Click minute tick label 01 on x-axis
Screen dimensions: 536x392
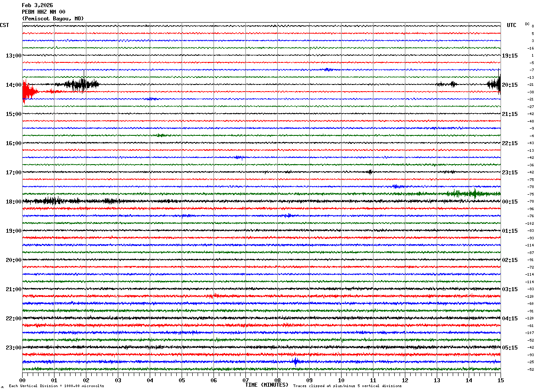(x=54, y=380)
